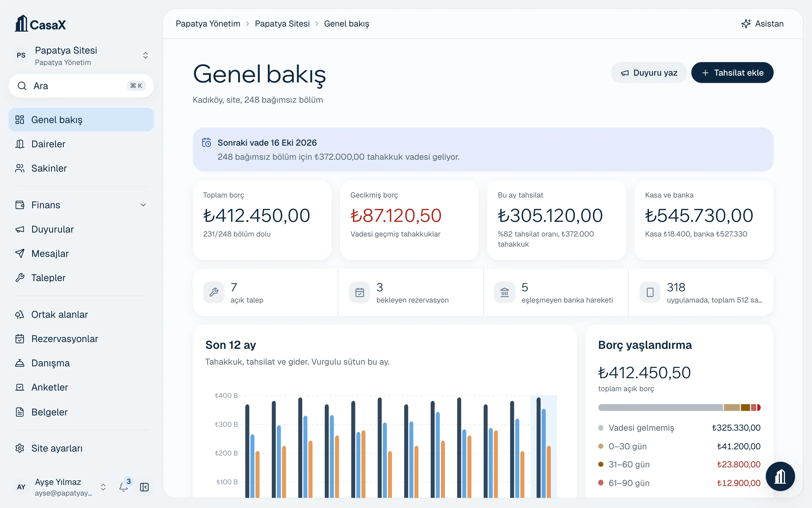The height and width of the screenshot is (508, 812).
Task: Click the bank icon beside eşleşmeyen banka hareketi
Action: click(504, 292)
